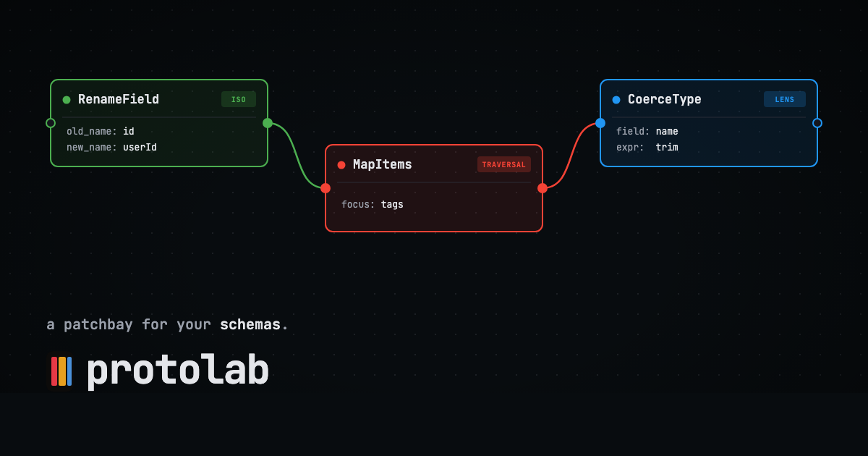Viewport: 868px width, 456px height.
Task: Click the protolab wordmark text
Action: click(x=177, y=371)
